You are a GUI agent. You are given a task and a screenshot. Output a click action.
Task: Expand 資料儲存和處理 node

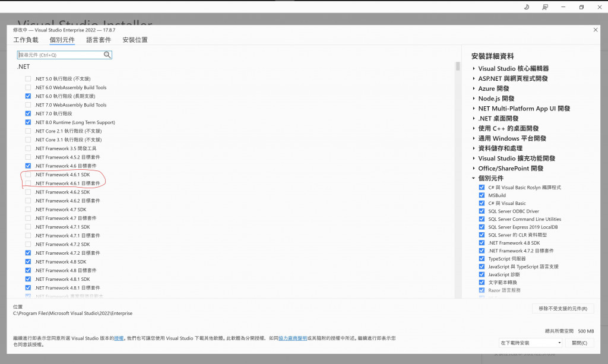[474, 148]
